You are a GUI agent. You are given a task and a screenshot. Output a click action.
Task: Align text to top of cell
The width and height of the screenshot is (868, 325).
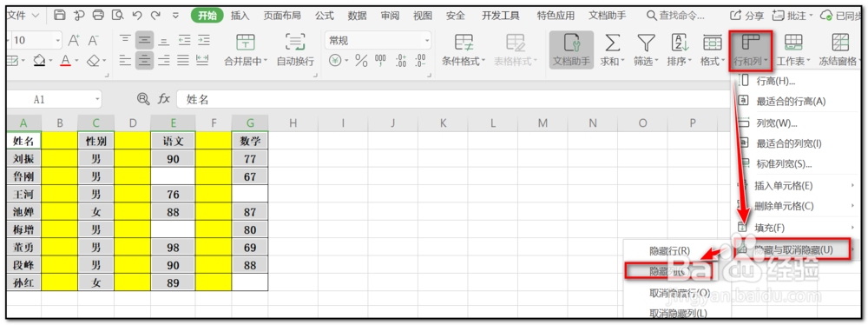126,40
